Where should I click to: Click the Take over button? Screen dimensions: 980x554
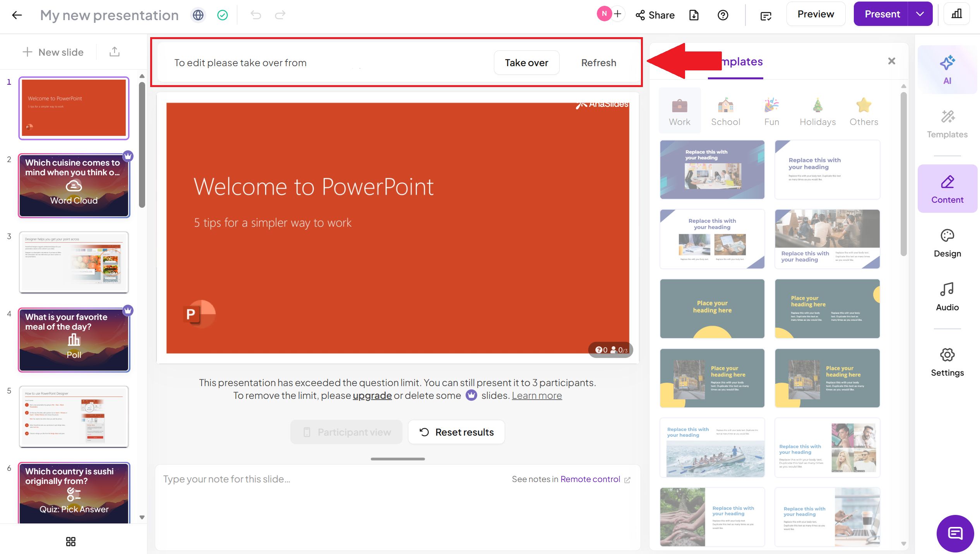pyautogui.click(x=526, y=63)
